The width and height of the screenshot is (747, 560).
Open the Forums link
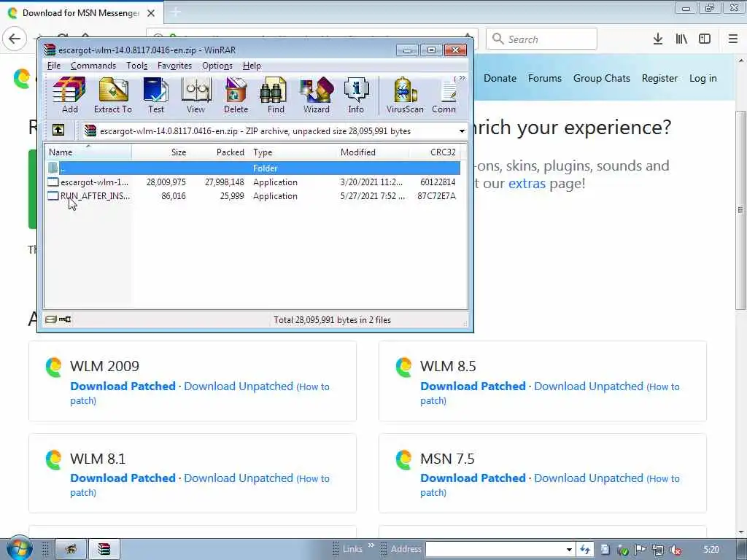coord(544,78)
